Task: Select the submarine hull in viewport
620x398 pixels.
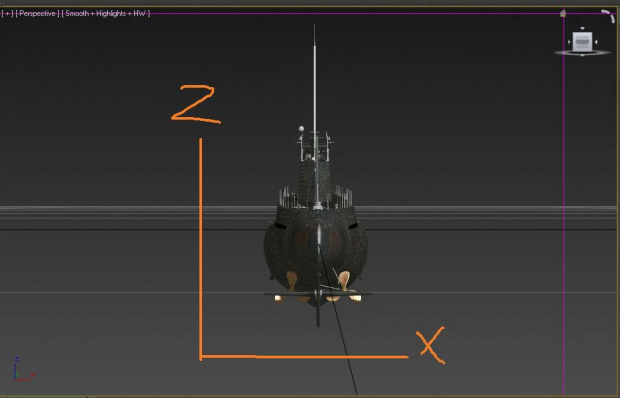Action: tap(316, 253)
